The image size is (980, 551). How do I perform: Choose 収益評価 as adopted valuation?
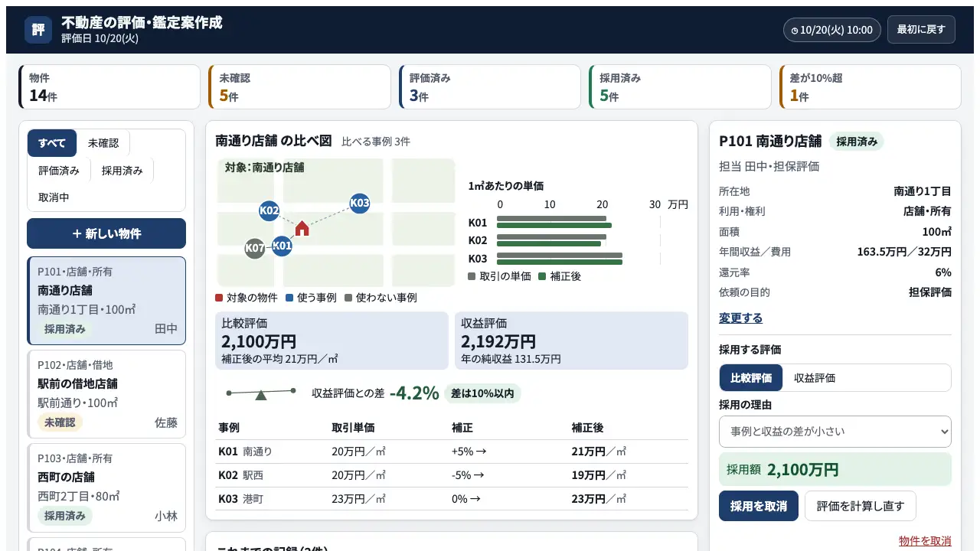point(815,377)
